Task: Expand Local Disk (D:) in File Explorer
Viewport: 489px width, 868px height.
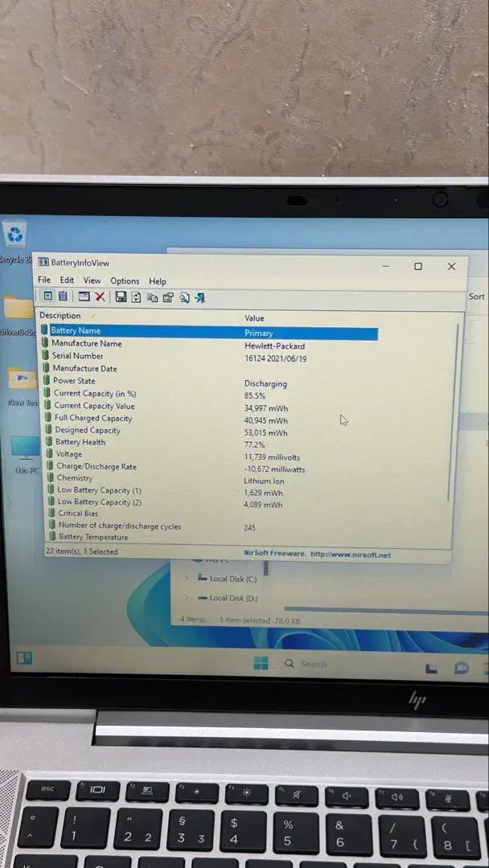Action: coord(187,598)
